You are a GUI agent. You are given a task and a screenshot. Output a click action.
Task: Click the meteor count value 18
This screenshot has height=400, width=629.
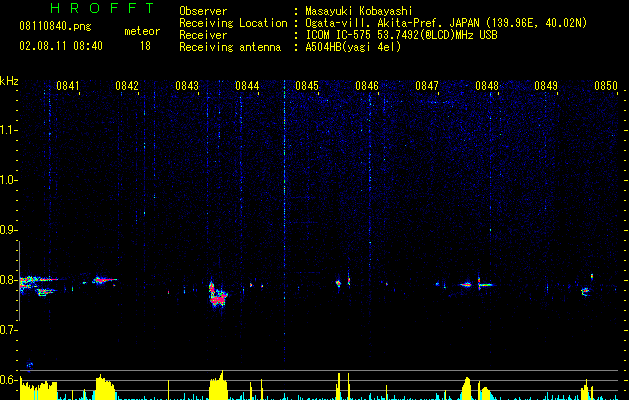coord(145,46)
